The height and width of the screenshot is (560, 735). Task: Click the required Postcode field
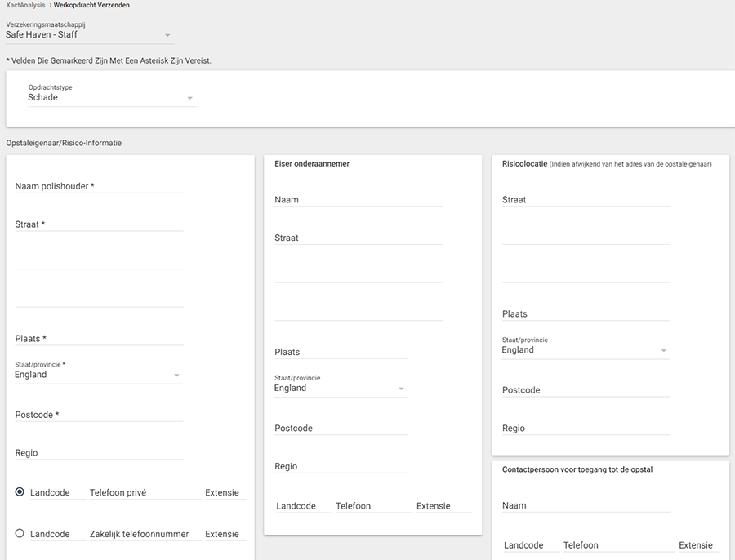coord(99,415)
